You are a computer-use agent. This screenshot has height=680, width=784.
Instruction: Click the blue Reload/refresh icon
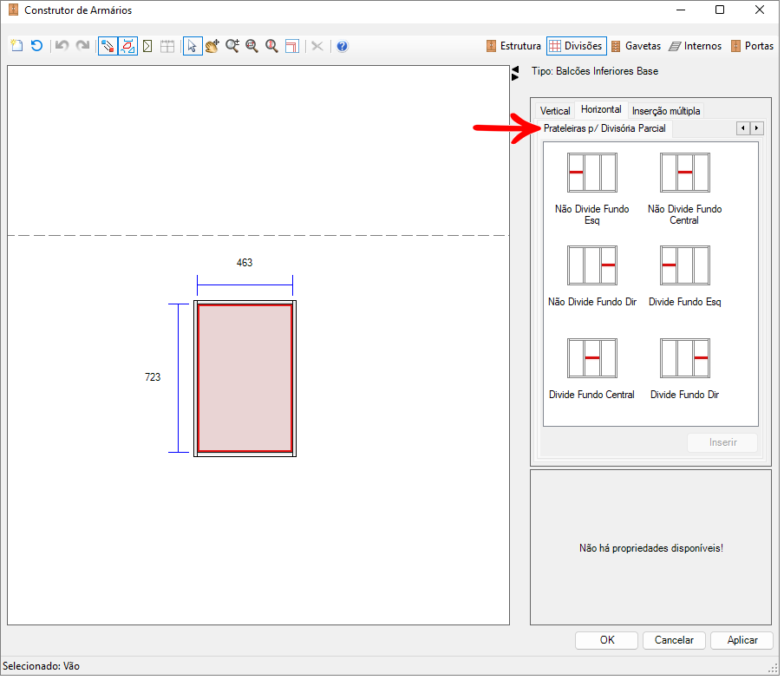pos(36,46)
